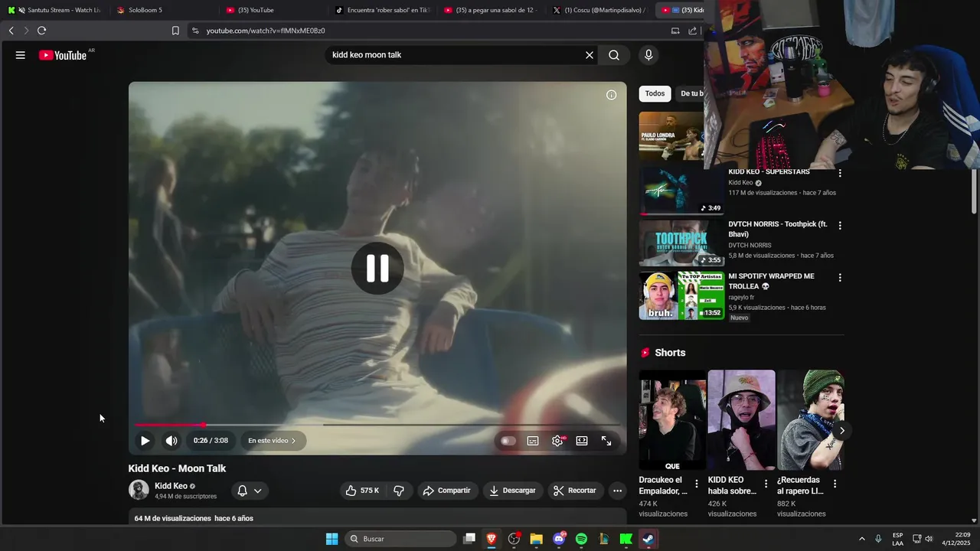Bookmark this page icon in address bar
Screen dimensions: 980x551
coord(175,31)
